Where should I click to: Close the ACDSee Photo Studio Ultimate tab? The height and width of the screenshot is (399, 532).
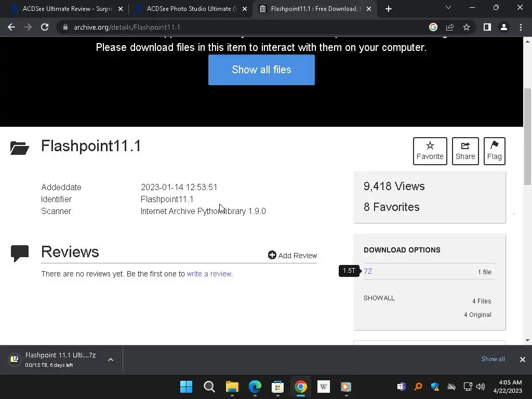(245, 9)
